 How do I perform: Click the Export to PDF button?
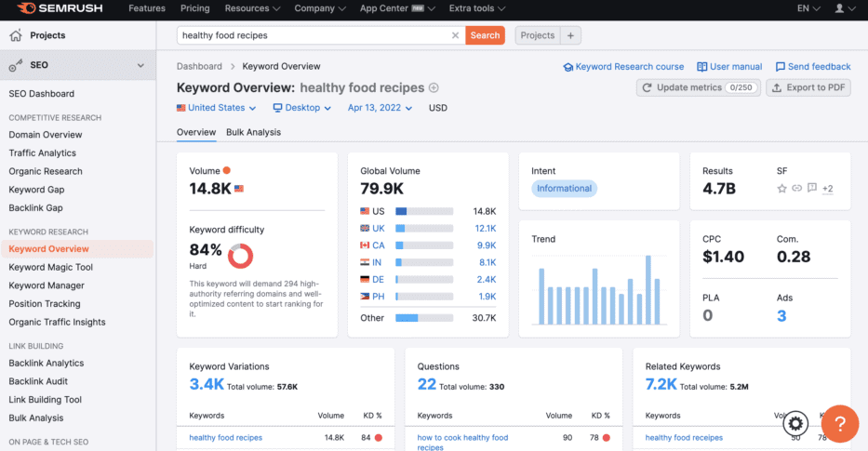(808, 87)
